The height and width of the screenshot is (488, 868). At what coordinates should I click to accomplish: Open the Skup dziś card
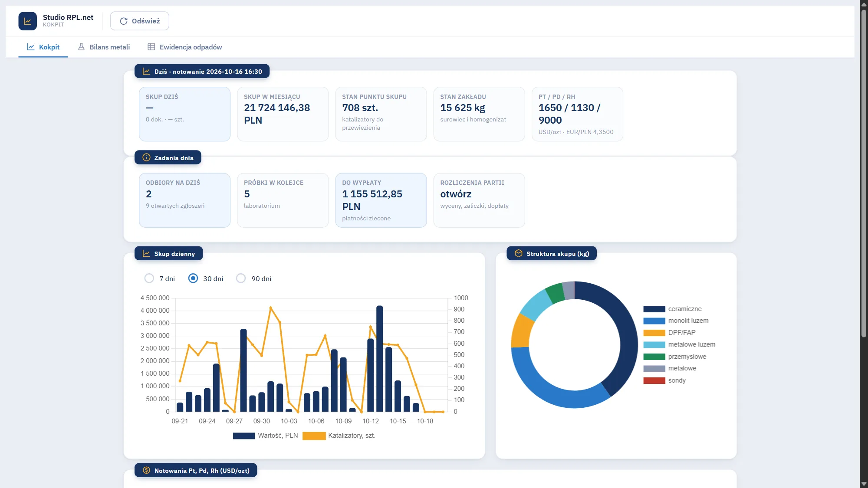[184, 114]
